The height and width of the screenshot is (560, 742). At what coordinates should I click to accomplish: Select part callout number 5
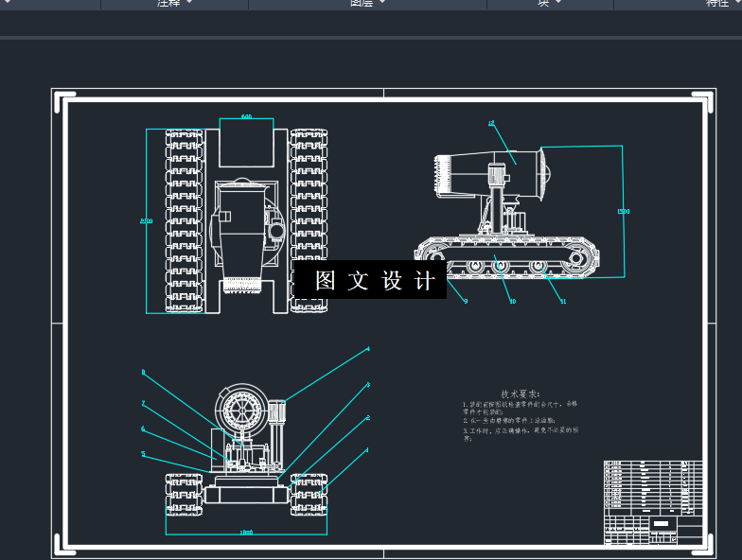[143, 454]
